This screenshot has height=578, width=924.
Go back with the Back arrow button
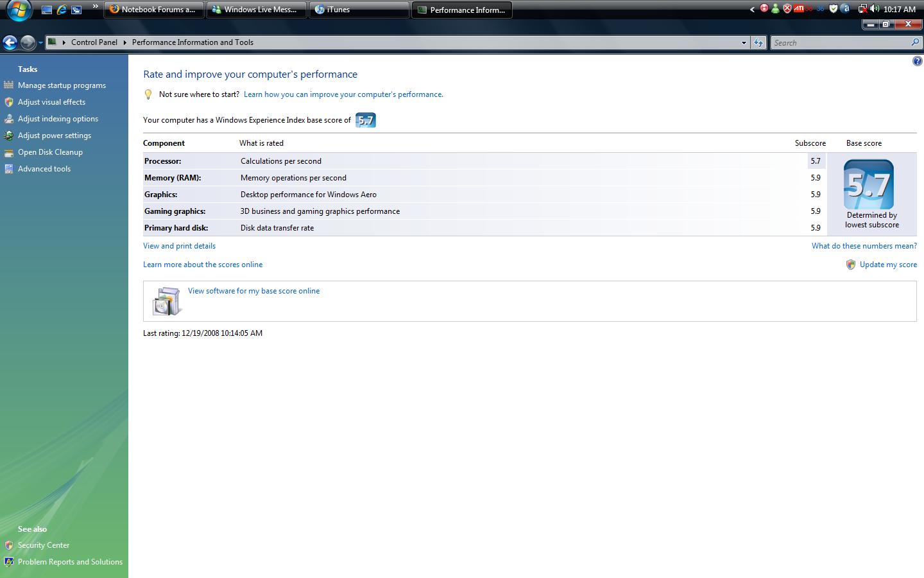pyautogui.click(x=10, y=42)
